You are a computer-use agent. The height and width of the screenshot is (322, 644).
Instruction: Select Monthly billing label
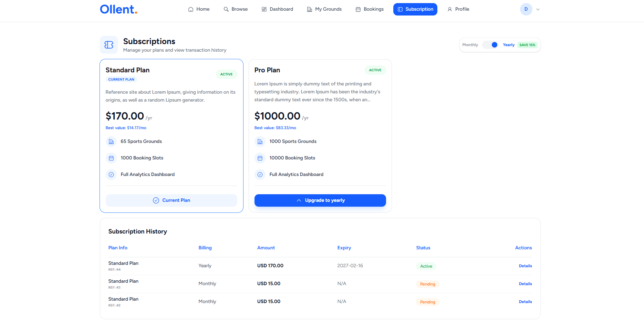click(470, 45)
